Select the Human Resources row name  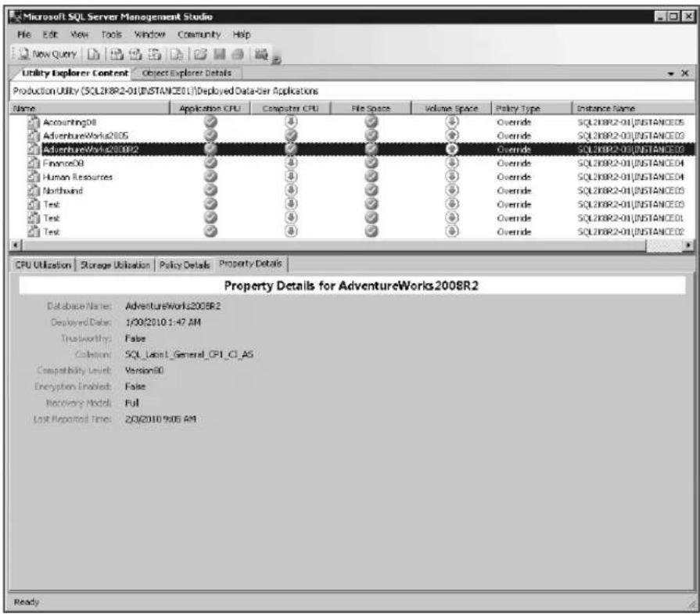77,178
